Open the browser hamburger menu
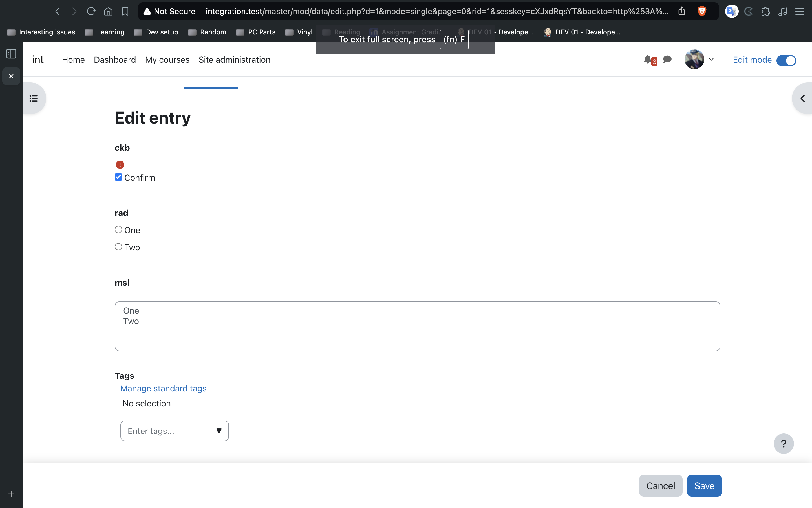This screenshot has width=812, height=508. click(800, 11)
